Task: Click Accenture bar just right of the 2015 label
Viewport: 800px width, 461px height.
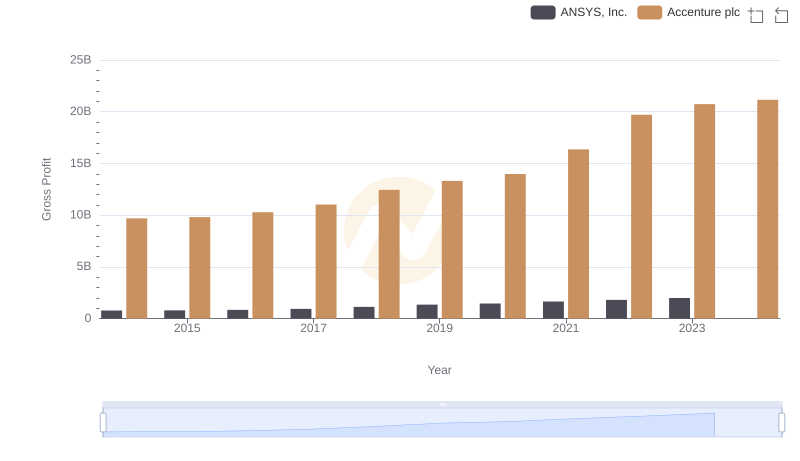Action: coord(199,268)
